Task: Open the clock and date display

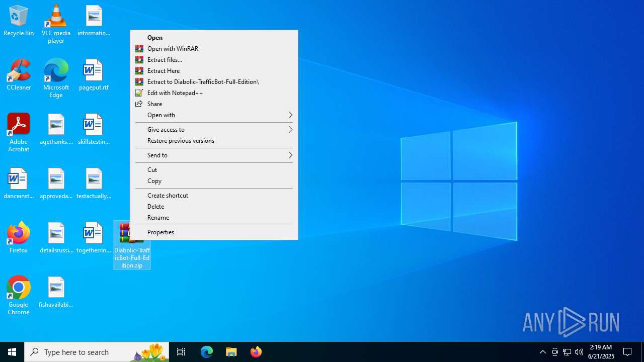Action: coord(601,352)
